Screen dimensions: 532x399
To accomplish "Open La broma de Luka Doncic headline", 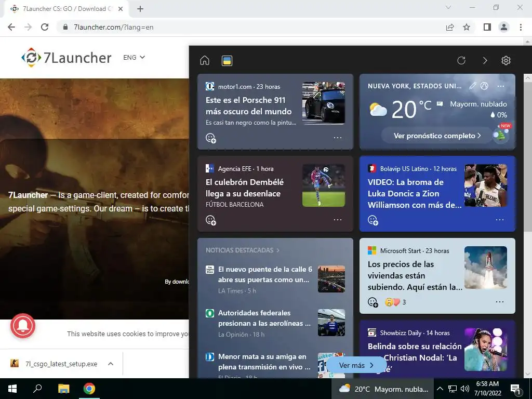I will point(415,193).
